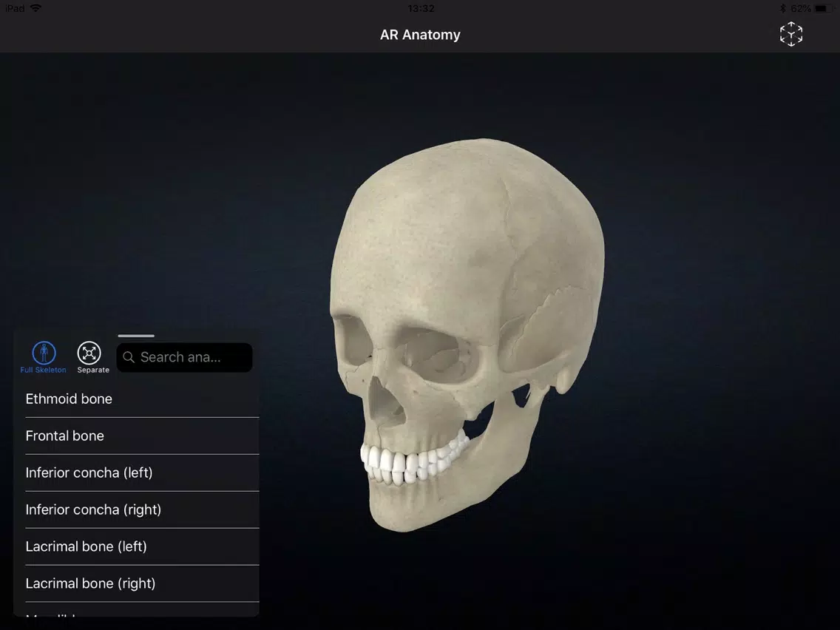Tap the panel drag handle
The width and height of the screenshot is (840, 630).
[x=136, y=336]
